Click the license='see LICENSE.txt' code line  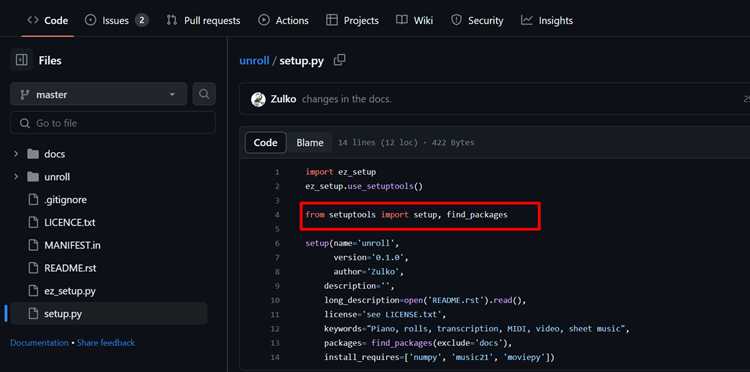pos(385,315)
